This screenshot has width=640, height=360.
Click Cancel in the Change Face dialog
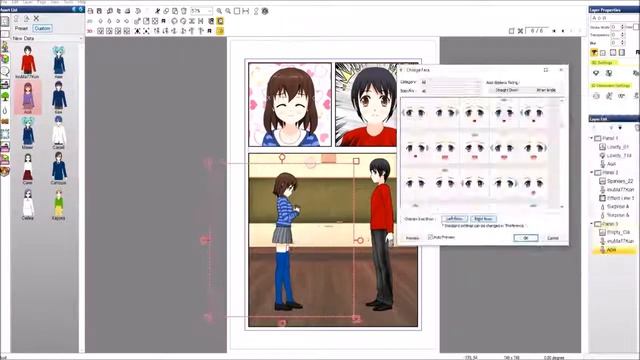553,238
